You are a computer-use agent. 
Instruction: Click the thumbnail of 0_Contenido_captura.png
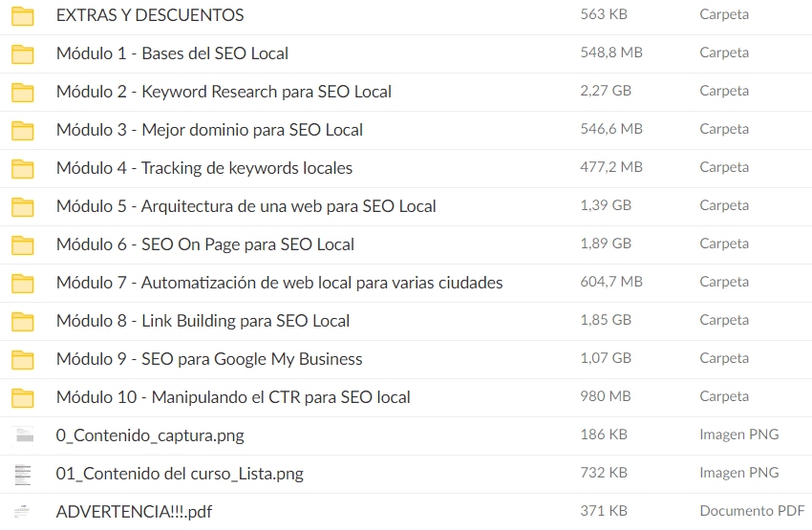pyautogui.click(x=23, y=435)
